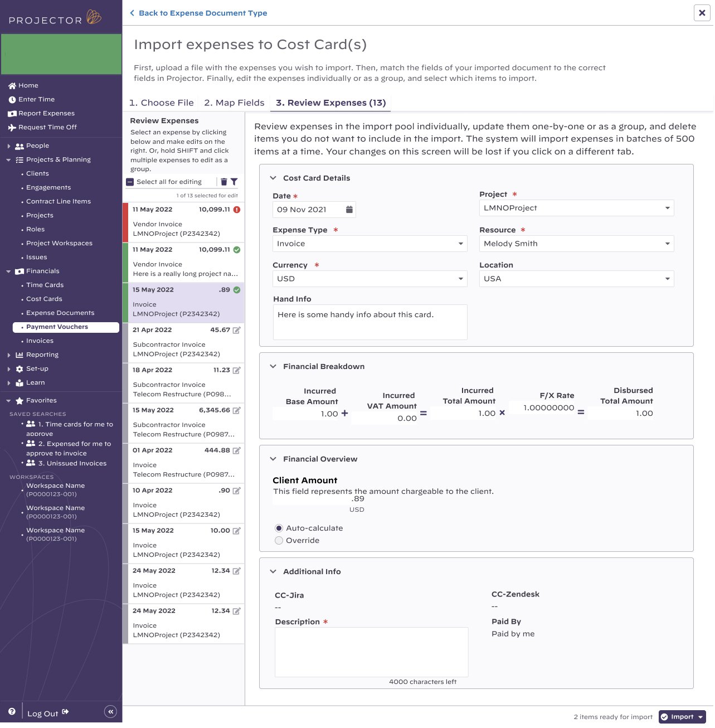Select the Auto-calculate radio option
The height and width of the screenshot is (728, 715).
click(x=279, y=528)
